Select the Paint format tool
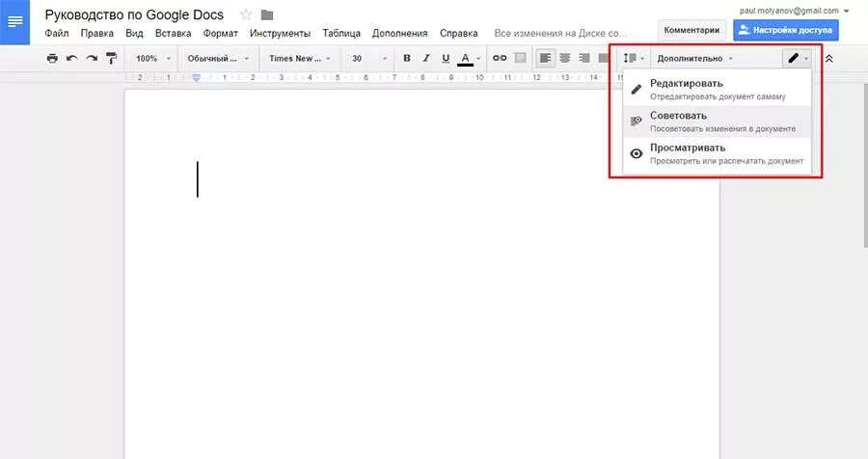868x459 pixels. click(111, 58)
